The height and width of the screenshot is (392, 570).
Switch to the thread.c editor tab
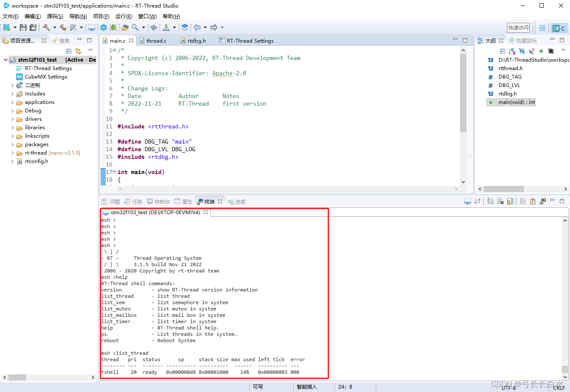coord(156,41)
